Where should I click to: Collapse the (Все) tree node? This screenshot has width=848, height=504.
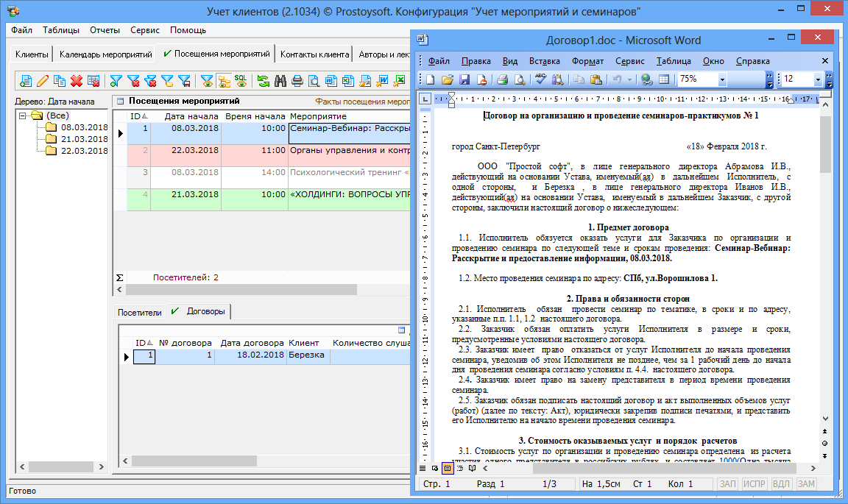click(23, 116)
